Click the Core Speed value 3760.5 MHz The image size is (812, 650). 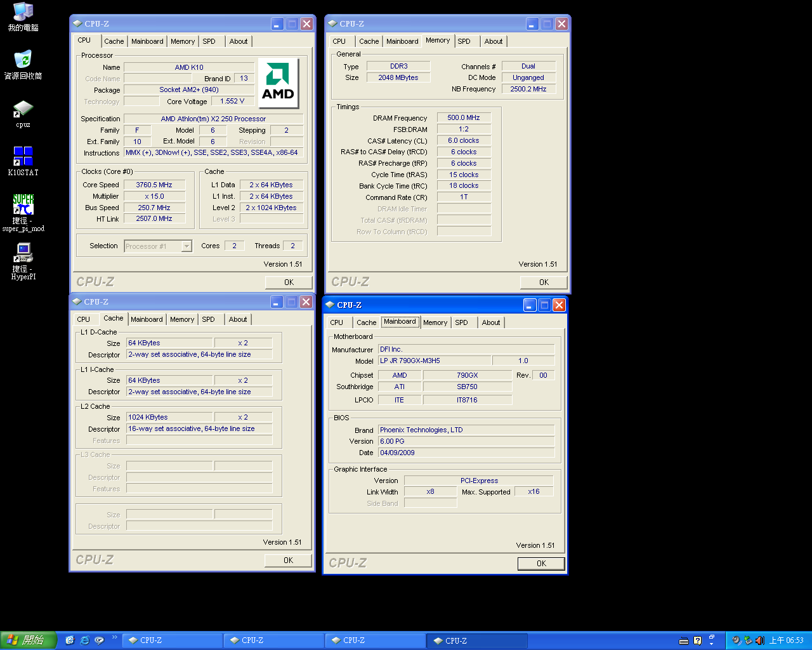tap(154, 185)
